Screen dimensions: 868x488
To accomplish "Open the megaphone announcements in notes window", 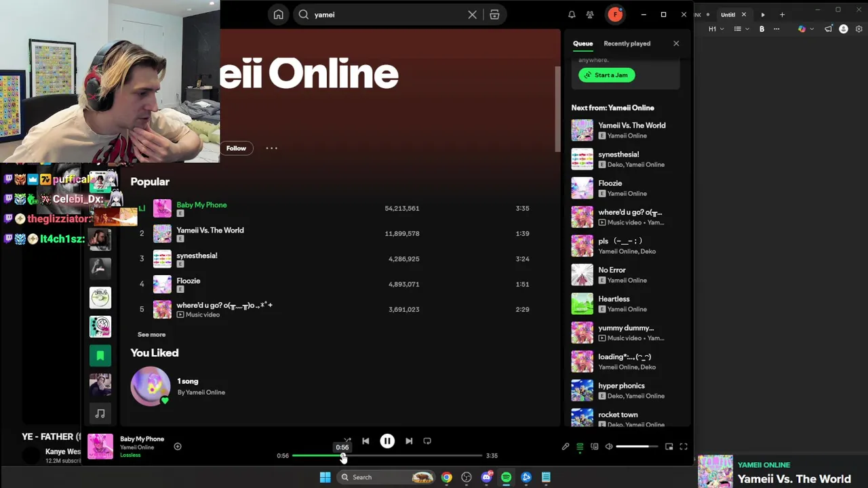I will (x=828, y=29).
